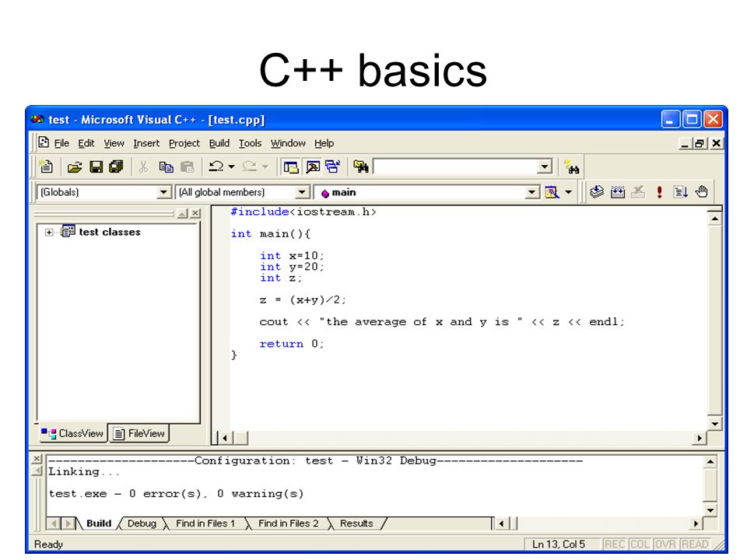Click the Compile file icon
This screenshot has height=560, width=747.
click(x=597, y=192)
